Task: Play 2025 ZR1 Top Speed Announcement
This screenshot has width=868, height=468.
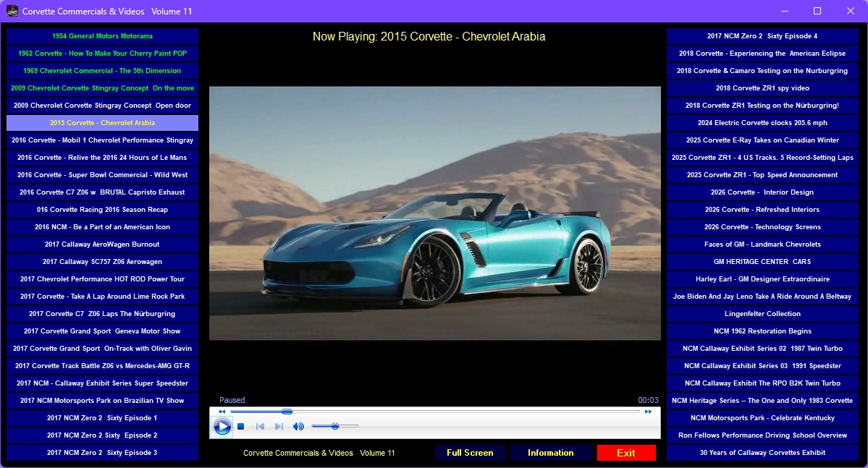Action: [x=762, y=175]
